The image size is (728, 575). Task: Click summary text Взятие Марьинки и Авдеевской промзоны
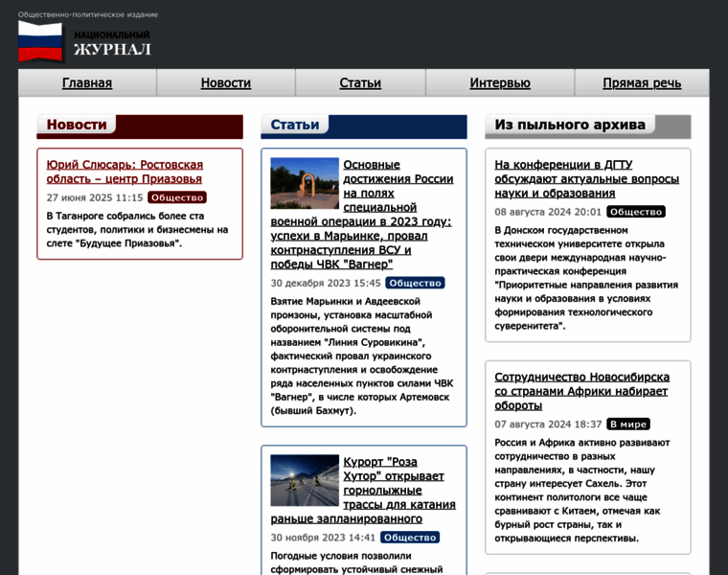pos(362,356)
